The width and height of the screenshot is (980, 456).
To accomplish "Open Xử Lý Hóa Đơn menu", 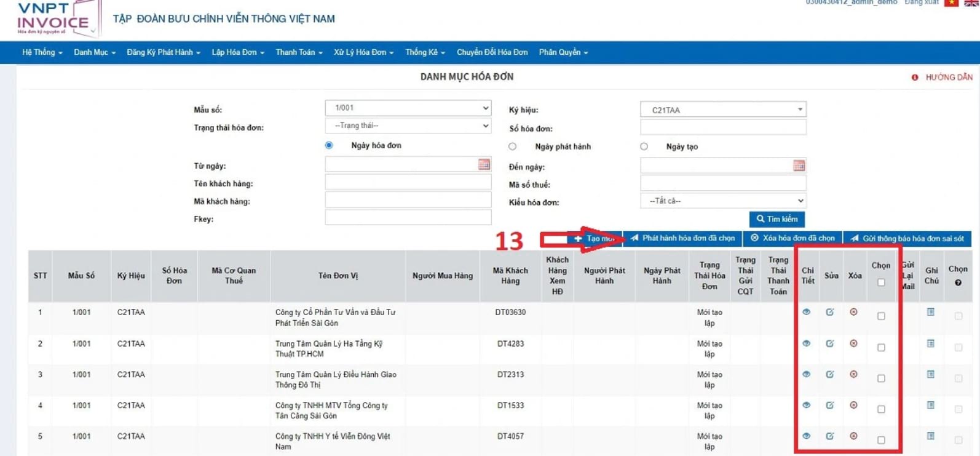I will pyautogui.click(x=363, y=52).
